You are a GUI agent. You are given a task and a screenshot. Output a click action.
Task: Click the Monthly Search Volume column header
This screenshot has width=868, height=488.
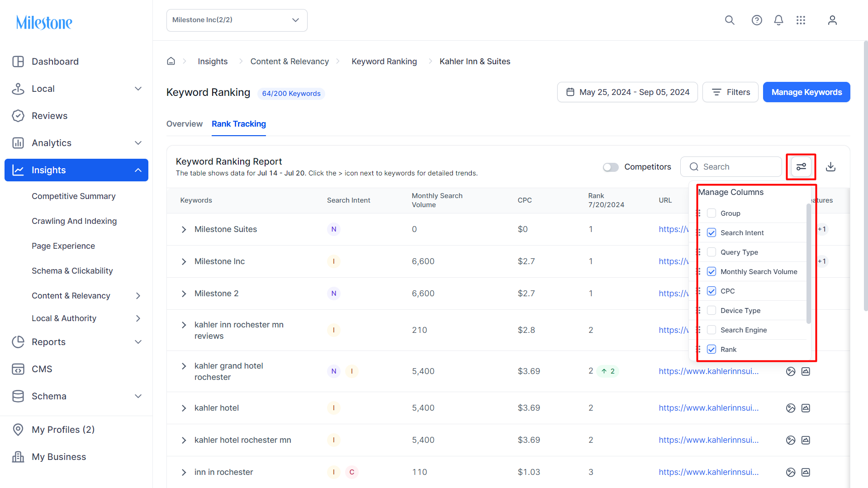coord(437,200)
